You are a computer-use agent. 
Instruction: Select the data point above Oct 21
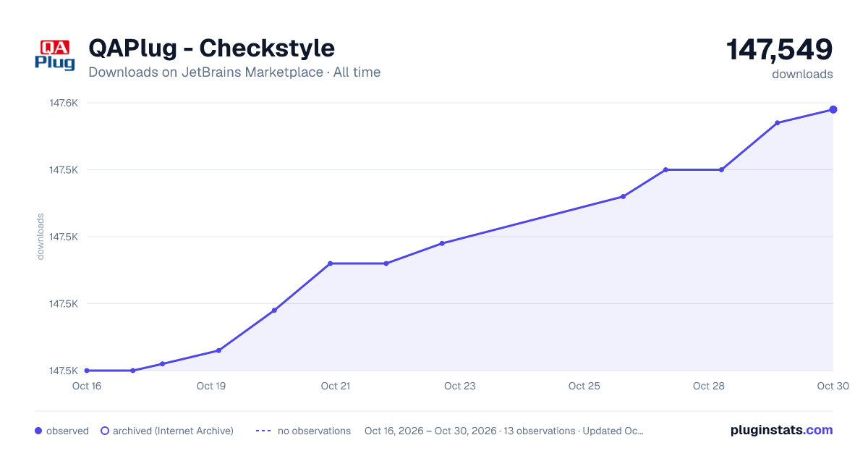pos(330,263)
